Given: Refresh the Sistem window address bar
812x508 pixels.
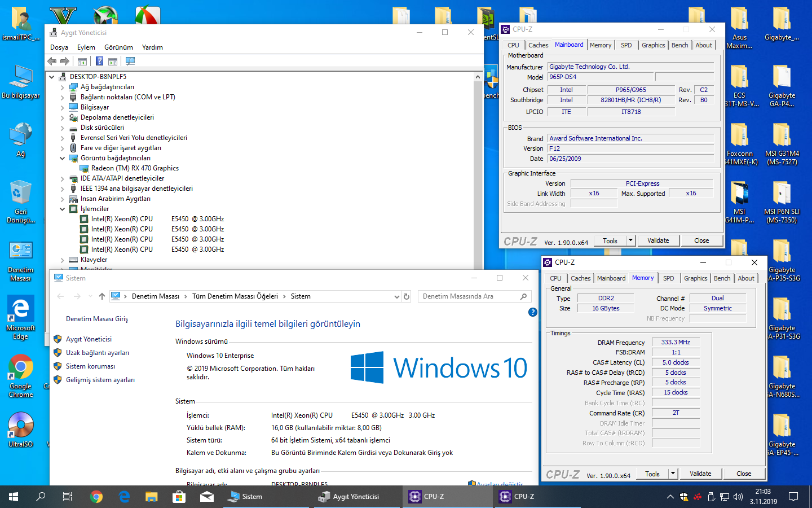Looking at the screenshot, I should pyautogui.click(x=407, y=296).
